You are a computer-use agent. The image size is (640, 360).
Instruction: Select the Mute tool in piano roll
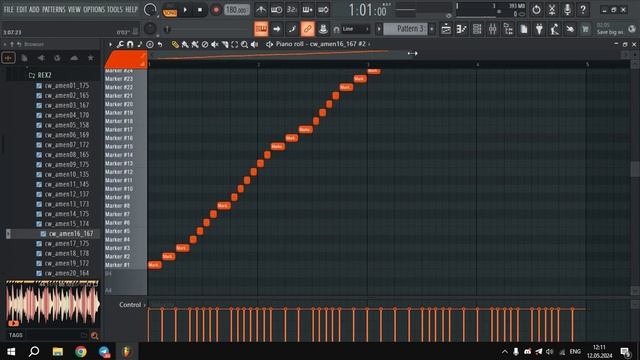click(215, 44)
